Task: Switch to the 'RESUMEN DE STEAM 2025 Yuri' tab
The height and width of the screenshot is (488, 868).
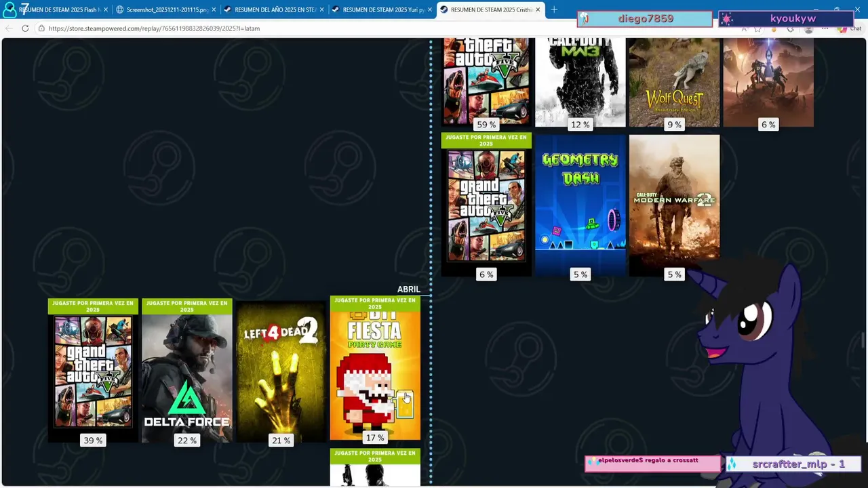Action: (x=382, y=9)
